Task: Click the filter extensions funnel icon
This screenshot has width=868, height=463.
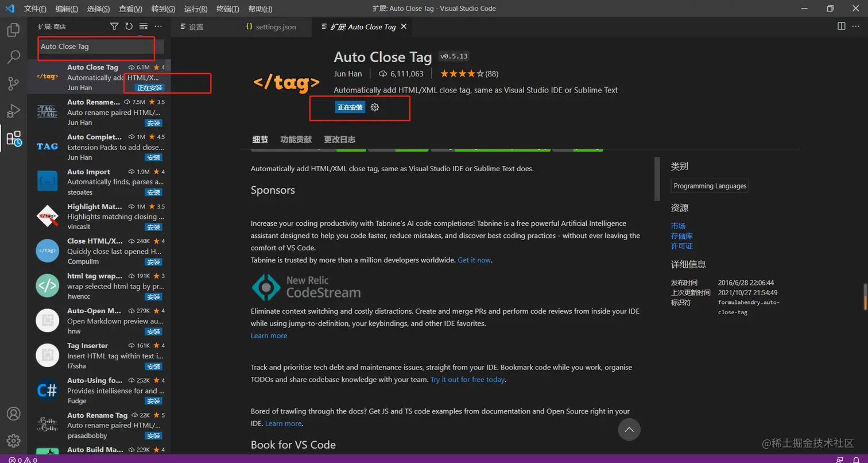Action: click(114, 26)
